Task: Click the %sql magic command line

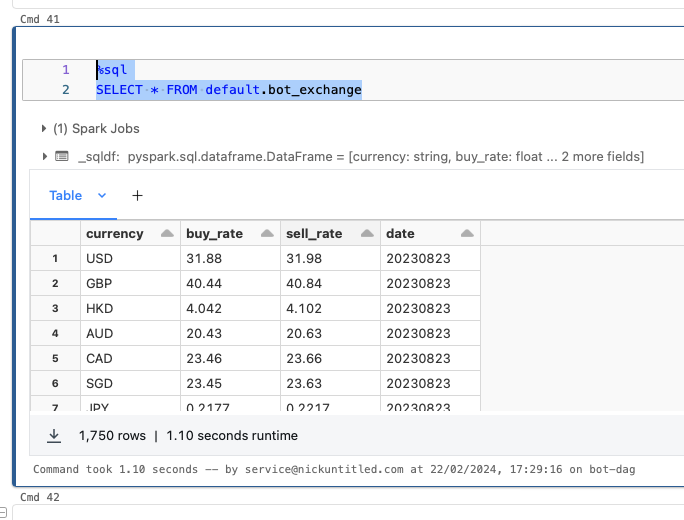Action: (x=115, y=70)
